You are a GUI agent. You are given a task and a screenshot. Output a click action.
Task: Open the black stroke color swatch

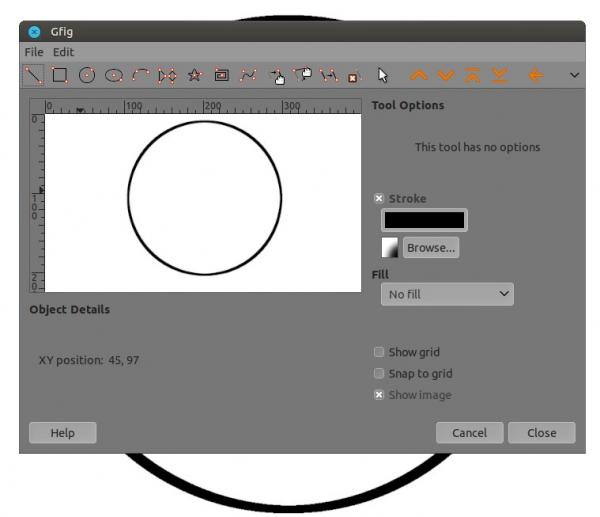pos(424,220)
